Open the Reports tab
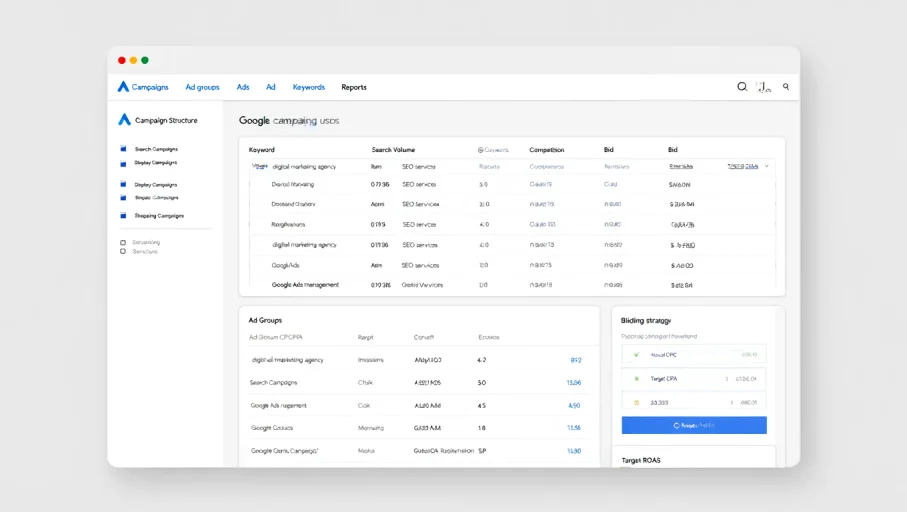Screen dimensions: 907x512 tap(354, 87)
